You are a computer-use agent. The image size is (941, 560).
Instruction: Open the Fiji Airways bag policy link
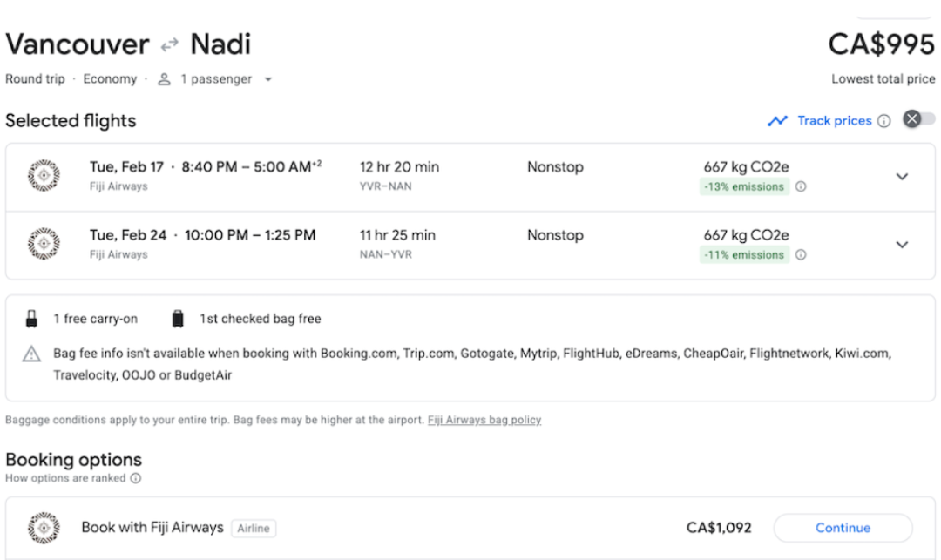[x=484, y=420]
